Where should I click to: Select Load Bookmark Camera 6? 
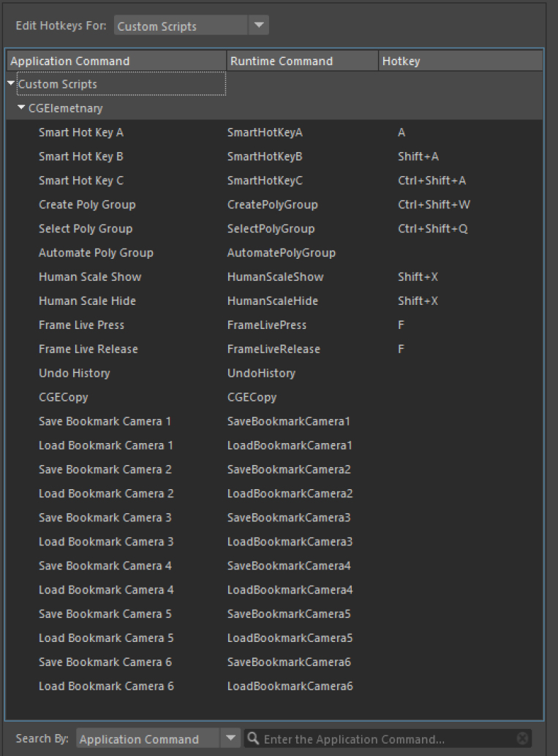coord(106,686)
